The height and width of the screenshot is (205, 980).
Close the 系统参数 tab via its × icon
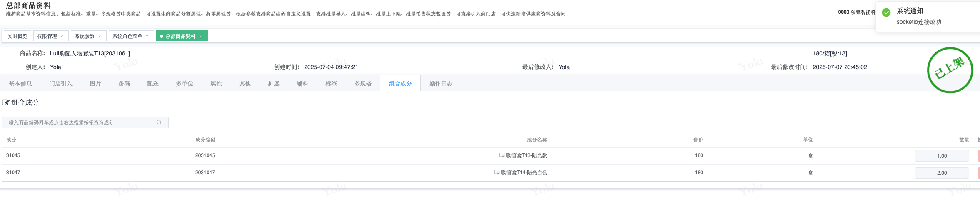100,37
